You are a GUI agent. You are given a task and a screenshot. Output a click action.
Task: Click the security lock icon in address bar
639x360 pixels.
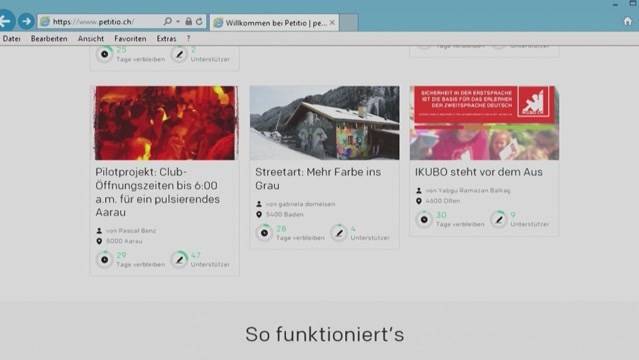(188, 21)
